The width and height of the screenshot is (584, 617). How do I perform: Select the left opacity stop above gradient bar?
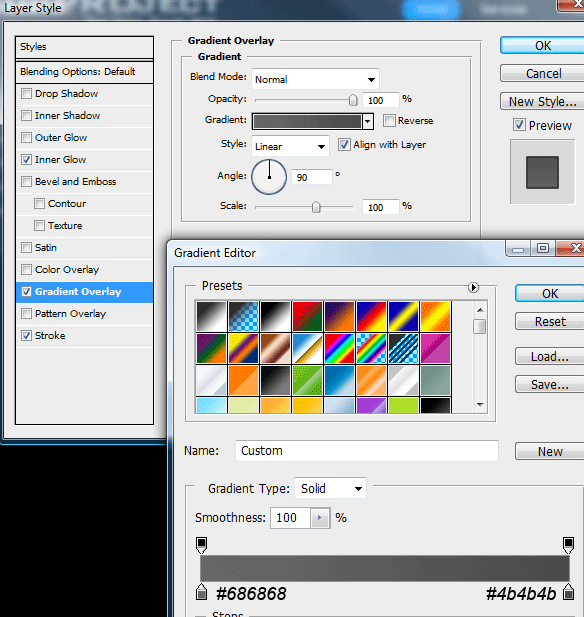pyautogui.click(x=201, y=545)
